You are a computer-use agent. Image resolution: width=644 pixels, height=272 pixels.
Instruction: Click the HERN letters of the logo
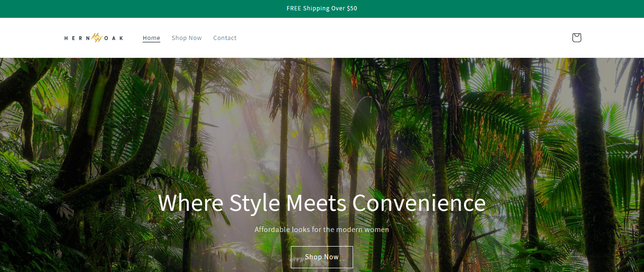point(78,38)
